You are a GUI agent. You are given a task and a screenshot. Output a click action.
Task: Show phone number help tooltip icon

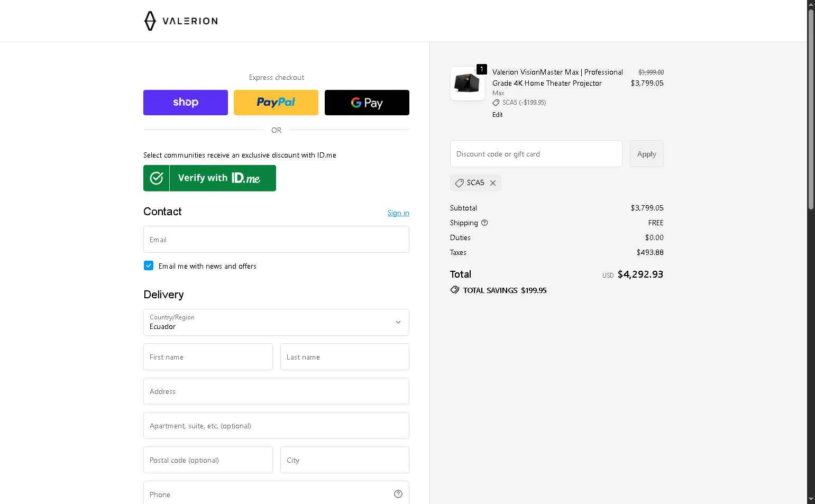click(x=398, y=494)
